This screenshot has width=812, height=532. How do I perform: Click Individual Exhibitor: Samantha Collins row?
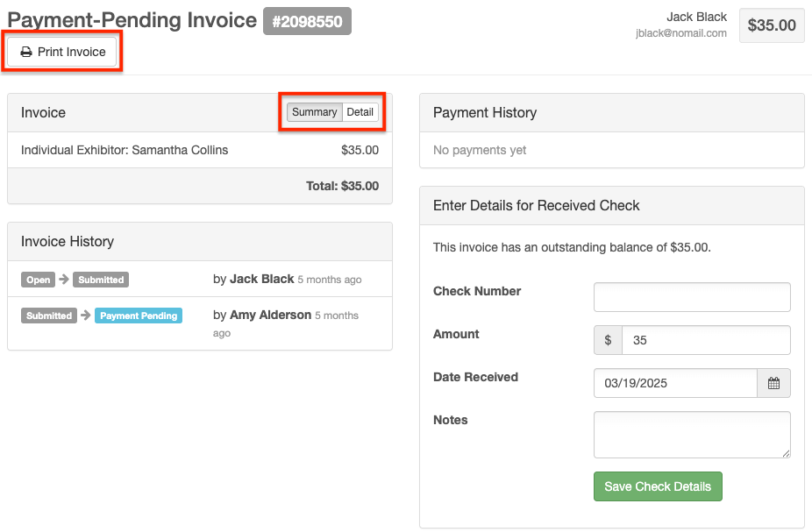click(200, 150)
